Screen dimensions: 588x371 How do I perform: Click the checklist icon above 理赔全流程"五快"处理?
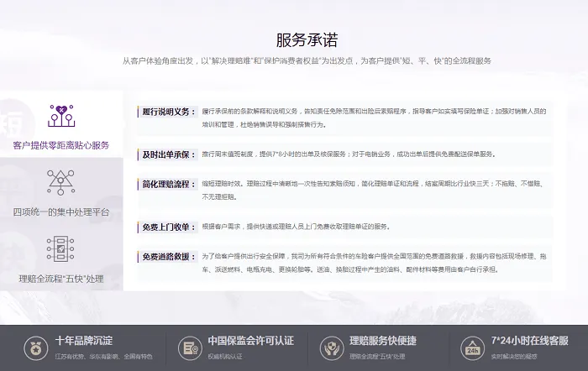click(x=60, y=249)
